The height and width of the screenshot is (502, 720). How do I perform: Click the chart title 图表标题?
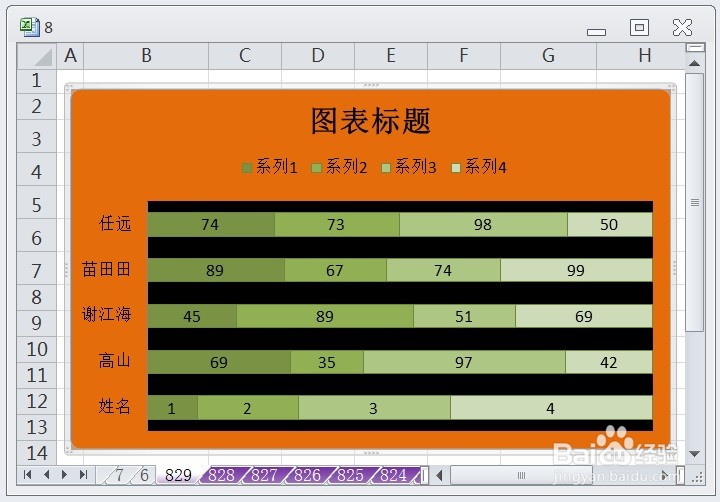pos(371,121)
